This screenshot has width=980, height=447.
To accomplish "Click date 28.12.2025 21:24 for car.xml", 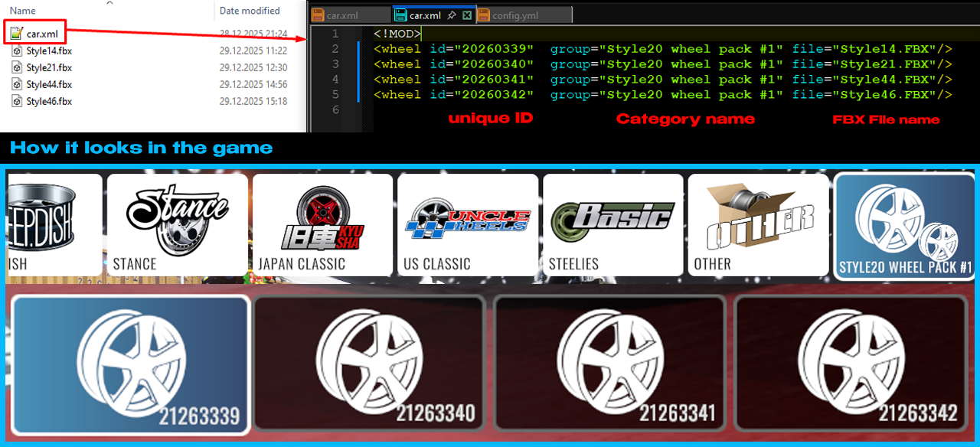I will (253, 34).
